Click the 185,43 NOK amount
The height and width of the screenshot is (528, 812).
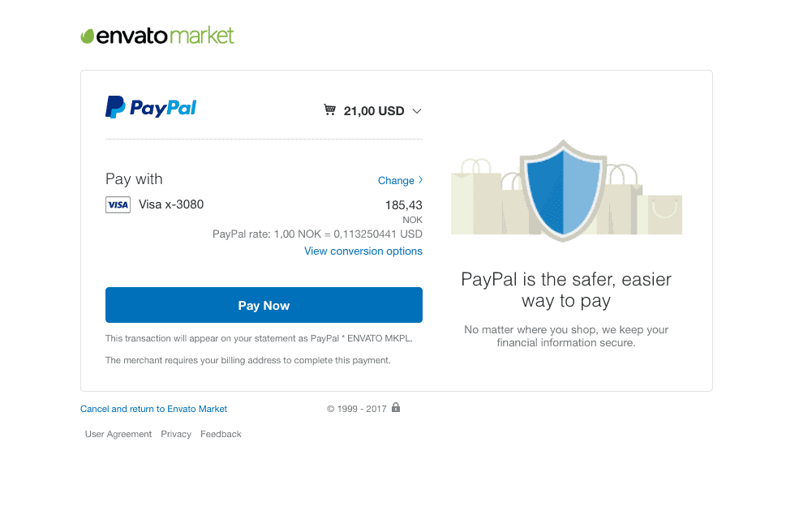pyautogui.click(x=404, y=206)
